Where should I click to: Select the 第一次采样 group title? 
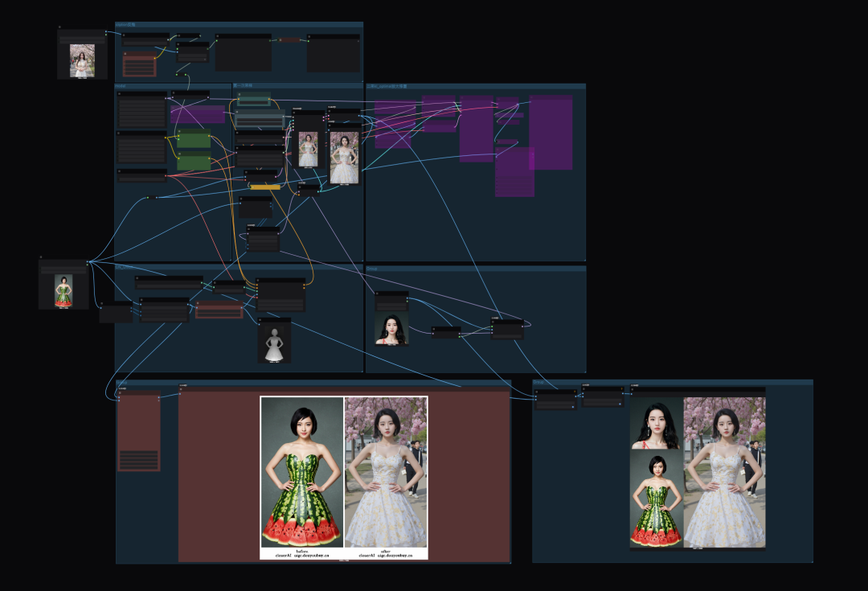click(x=243, y=86)
